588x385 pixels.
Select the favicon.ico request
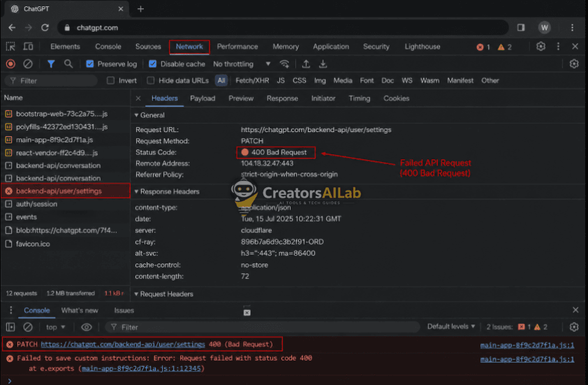(x=65, y=244)
